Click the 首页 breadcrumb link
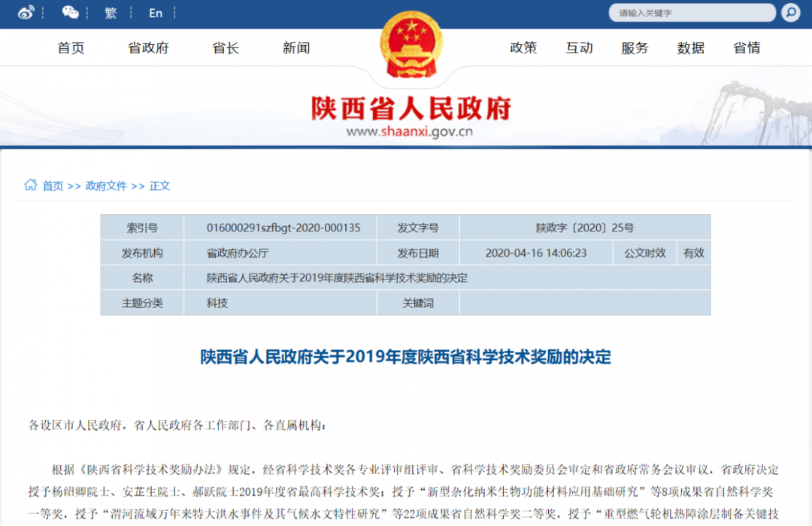This screenshot has width=812, height=526. 53,186
